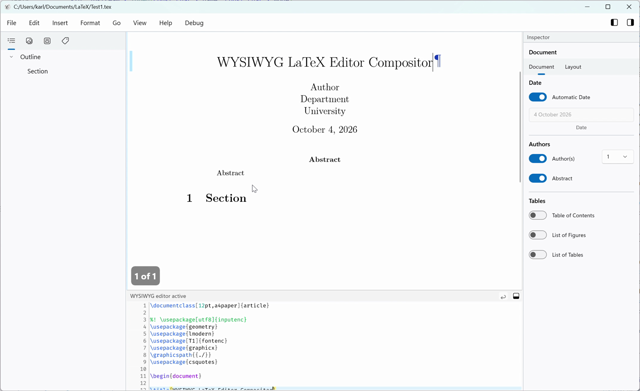The image size is (640, 391).
Task: Open the second sidebar panel icon
Action: pos(29,41)
